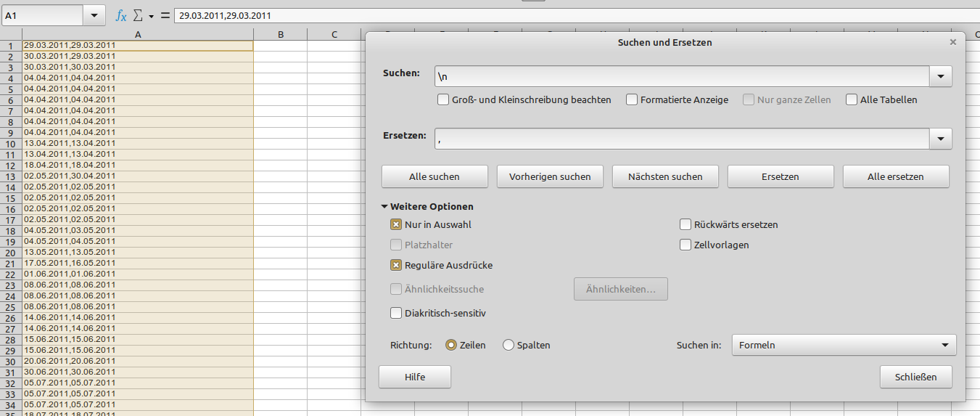
Task: Click the equals formula icon
Action: [165, 15]
